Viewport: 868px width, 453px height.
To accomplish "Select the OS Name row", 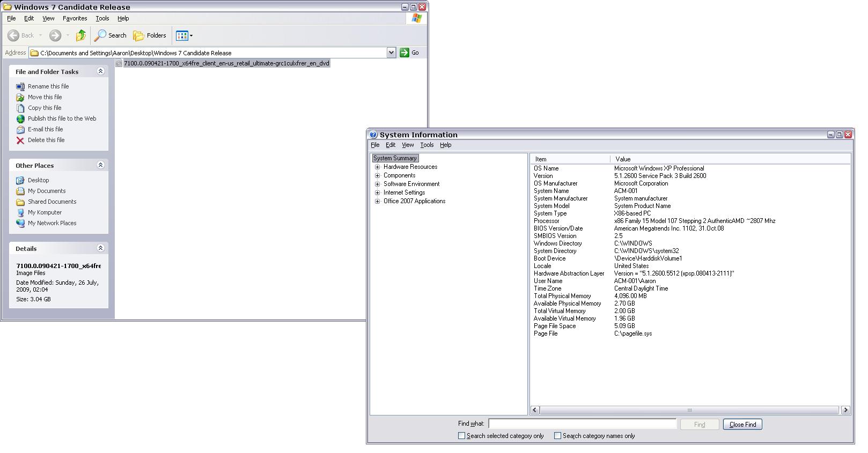I will 691,168.
